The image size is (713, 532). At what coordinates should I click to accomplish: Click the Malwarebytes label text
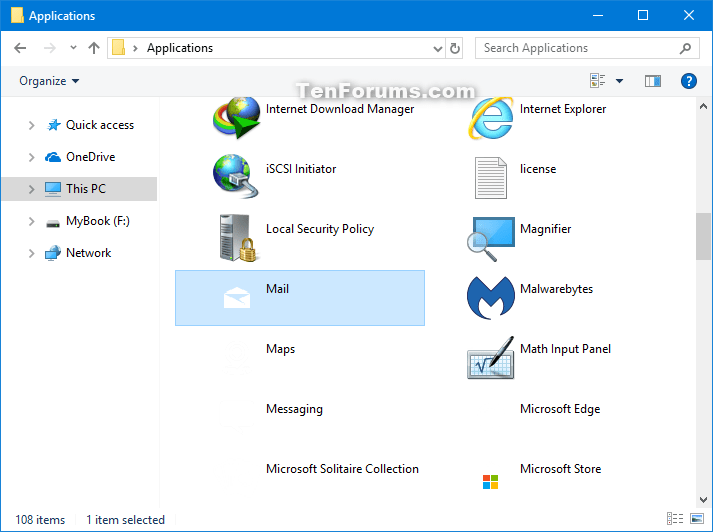click(x=556, y=289)
